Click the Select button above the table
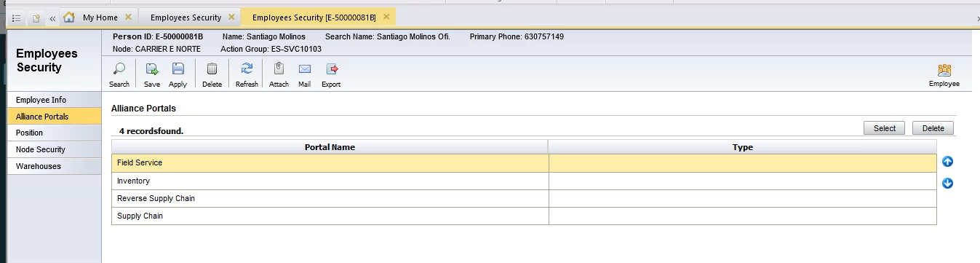 [x=885, y=128]
